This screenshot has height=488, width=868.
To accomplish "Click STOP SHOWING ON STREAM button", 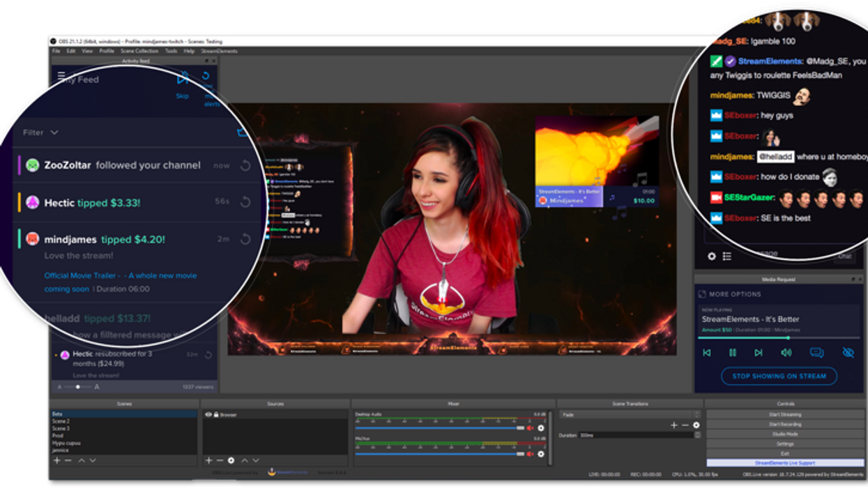I will click(x=779, y=376).
